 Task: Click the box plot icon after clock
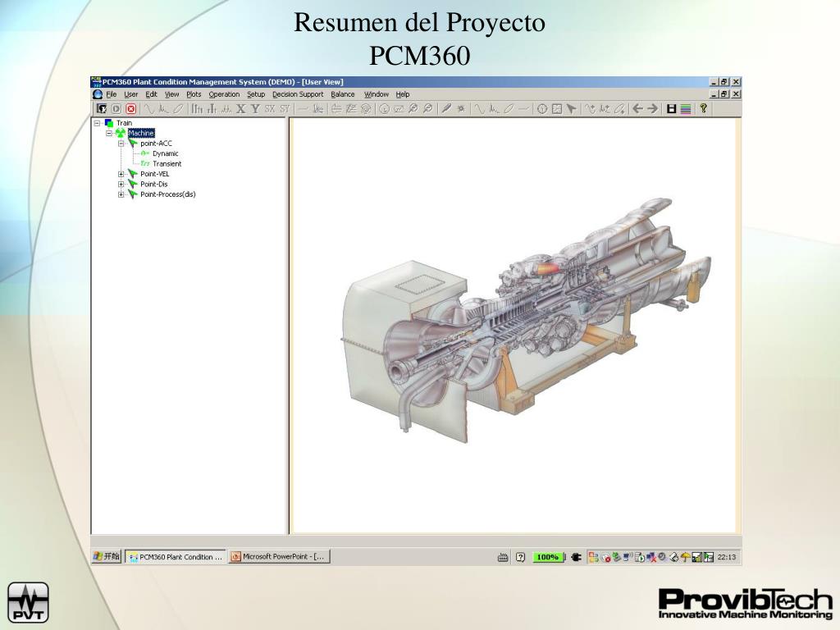point(557,109)
